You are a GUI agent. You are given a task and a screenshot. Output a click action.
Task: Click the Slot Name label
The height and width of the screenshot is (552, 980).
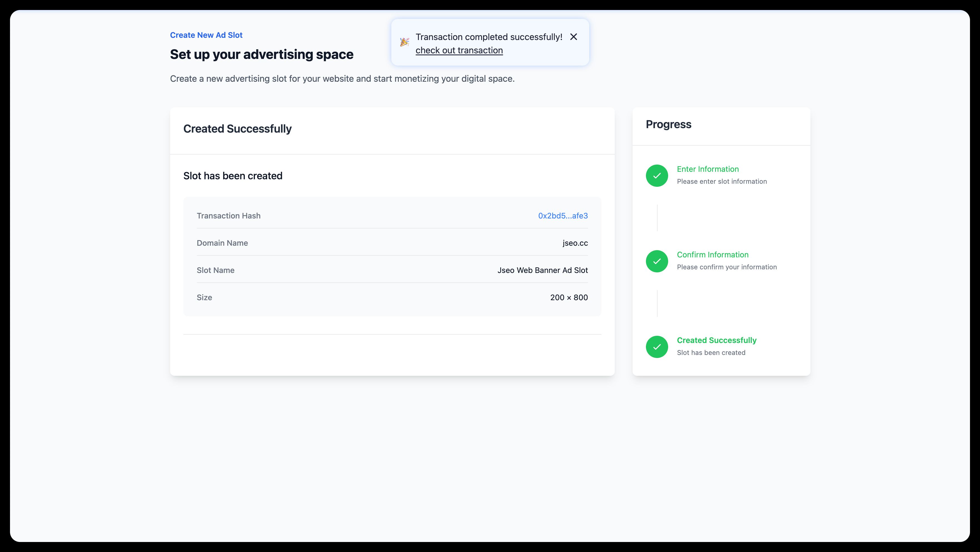(215, 270)
